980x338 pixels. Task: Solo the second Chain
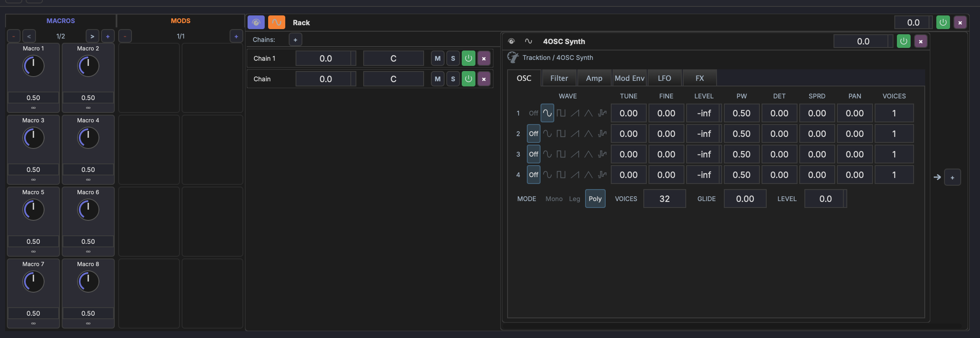(x=453, y=79)
